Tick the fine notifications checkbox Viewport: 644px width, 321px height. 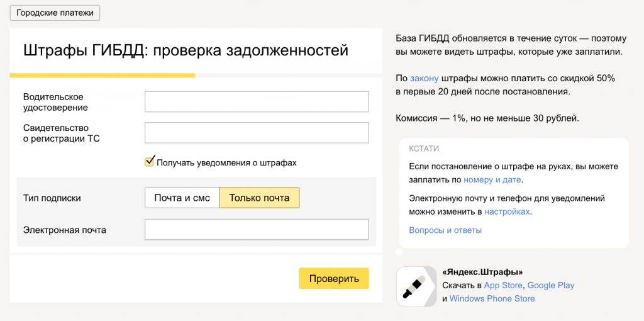point(149,162)
